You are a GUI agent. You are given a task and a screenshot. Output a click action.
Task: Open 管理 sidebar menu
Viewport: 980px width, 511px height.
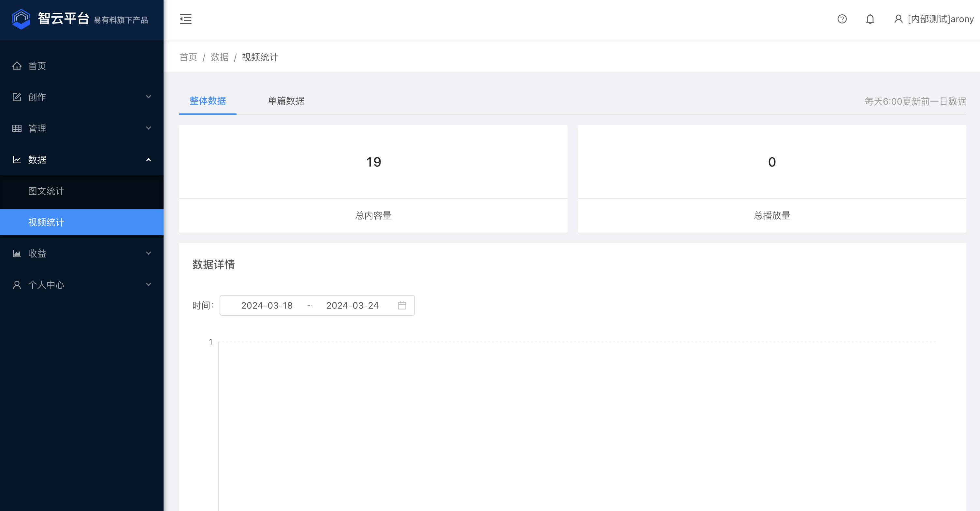pos(82,128)
